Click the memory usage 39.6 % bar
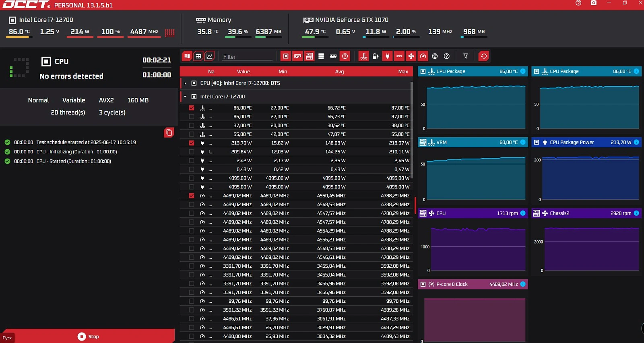 [x=238, y=37]
